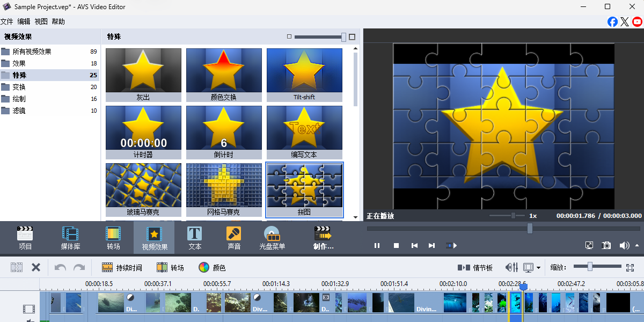Click the large thumbnails icon right of slider
The width and height of the screenshot is (644, 322).
(x=352, y=37)
